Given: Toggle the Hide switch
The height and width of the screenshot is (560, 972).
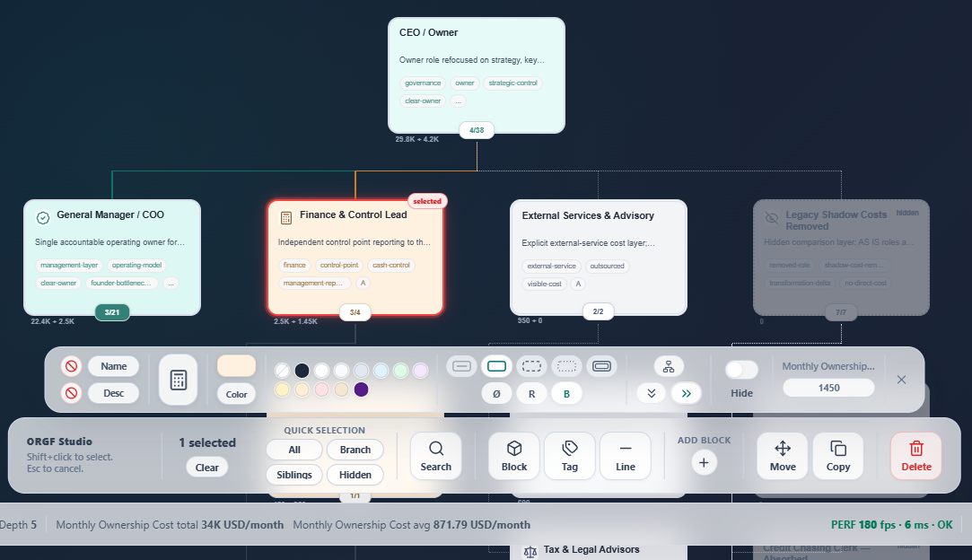Looking at the screenshot, I should click(741, 371).
